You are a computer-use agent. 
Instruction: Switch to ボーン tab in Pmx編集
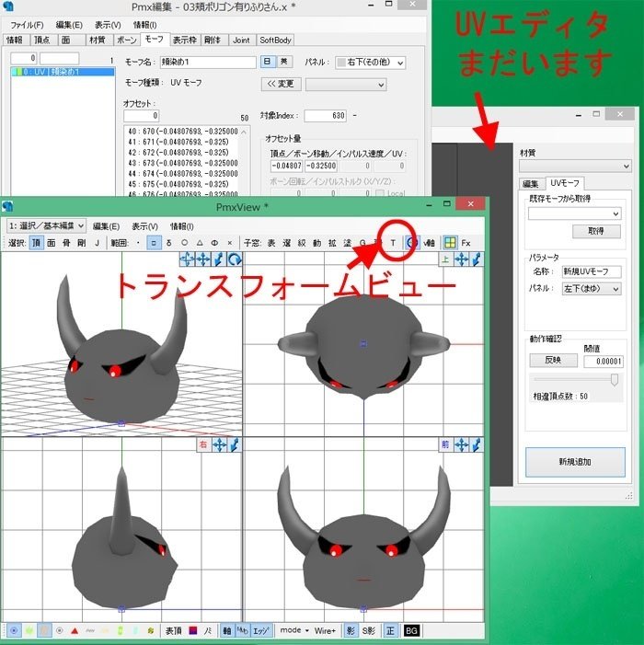(x=127, y=40)
